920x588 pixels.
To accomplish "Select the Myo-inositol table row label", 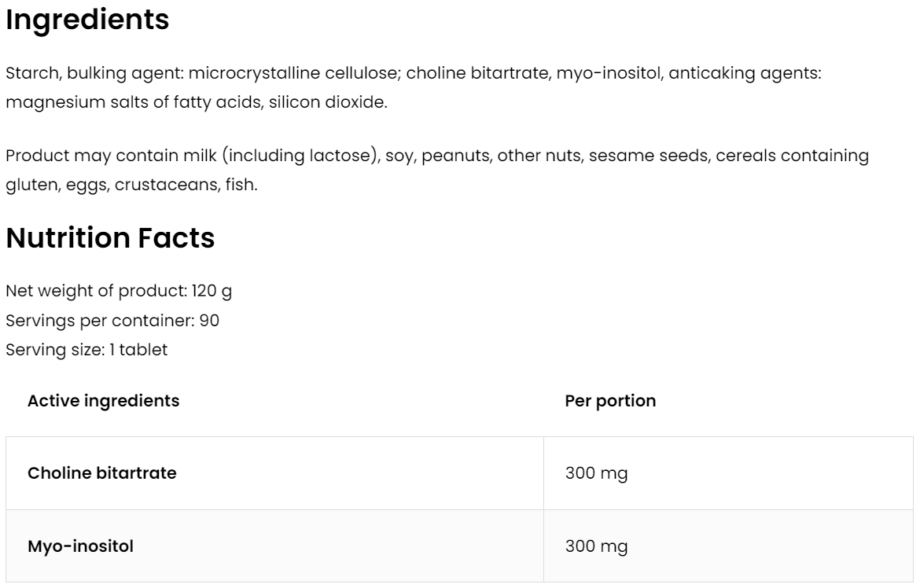I will pyautogui.click(x=80, y=546).
